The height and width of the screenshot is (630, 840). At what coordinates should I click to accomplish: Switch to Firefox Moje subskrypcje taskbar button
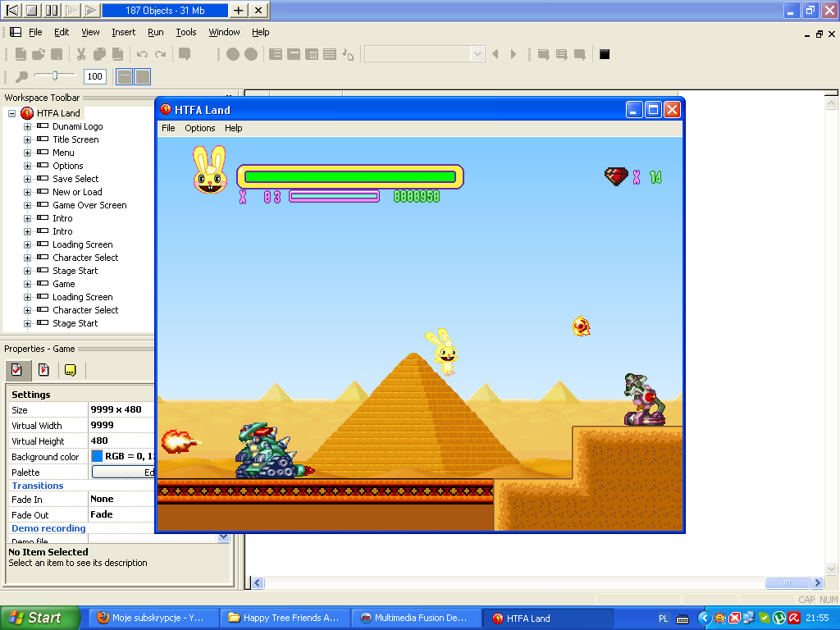click(153, 618)
